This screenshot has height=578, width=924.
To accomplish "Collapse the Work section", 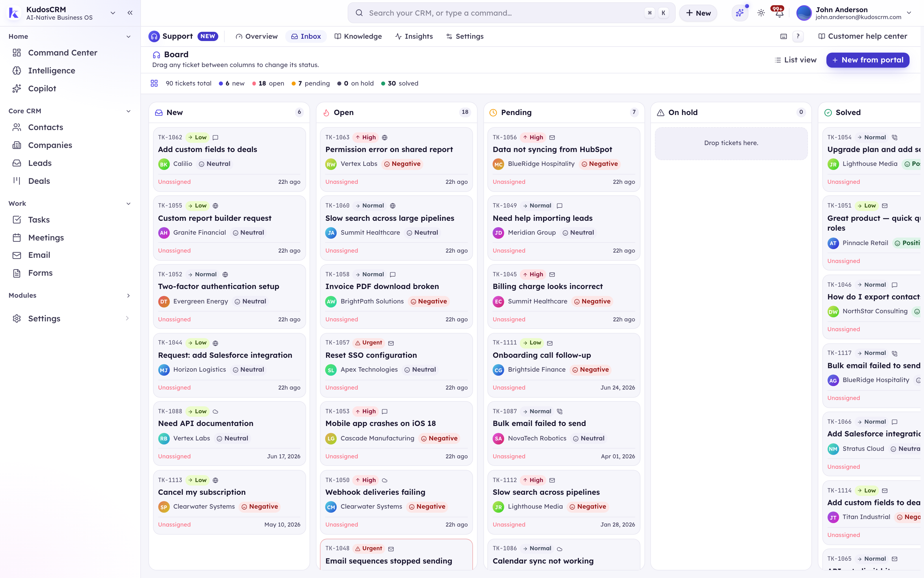I will pyautogui.click(x=128, y=204).
